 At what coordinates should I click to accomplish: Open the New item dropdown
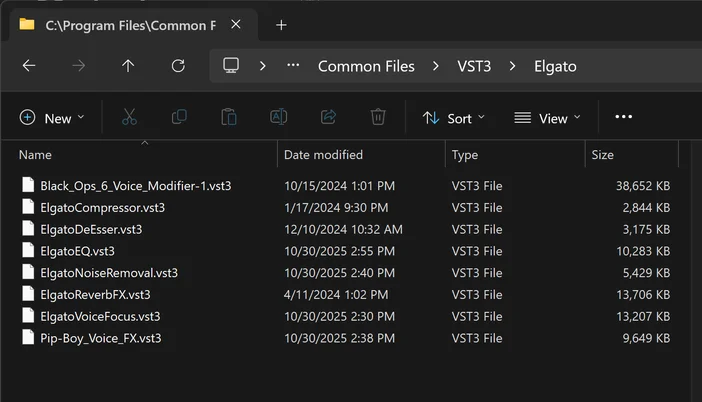tap(53, 118)
